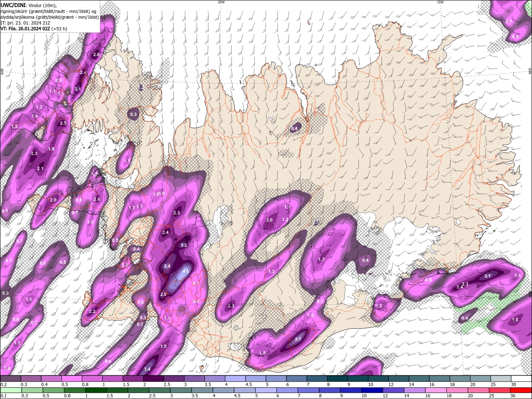Pick the white 30 swatch on snow legend
Image resolution: width=532 pixels, height=399 pixels.
point(521,379)
